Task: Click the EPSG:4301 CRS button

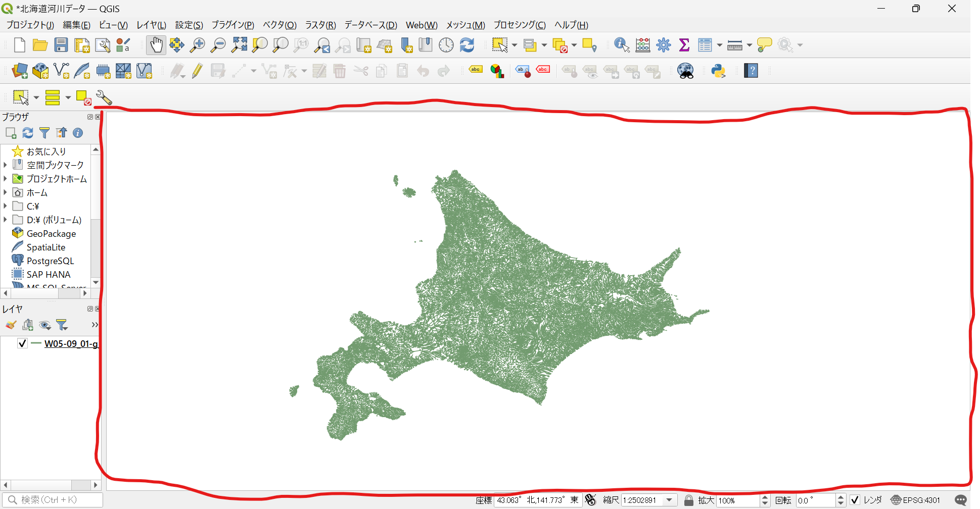Action: pyautogui.click(x=915, y=500)
